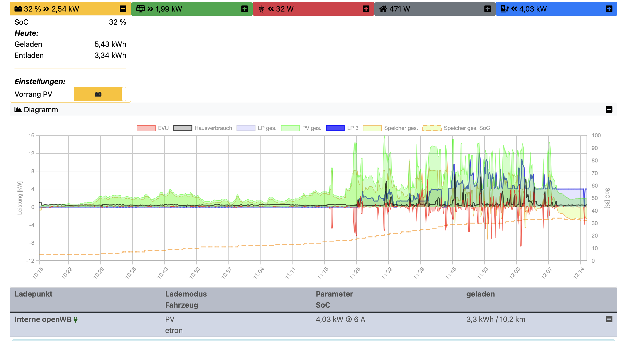Screen dimensions: 644x341
Task: Click the house consumption icon
Action: point(383,9)
